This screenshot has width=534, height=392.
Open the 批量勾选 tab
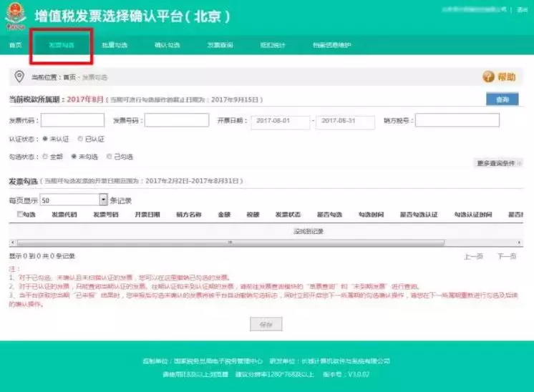pyautogui.click(x=115, y=45)
